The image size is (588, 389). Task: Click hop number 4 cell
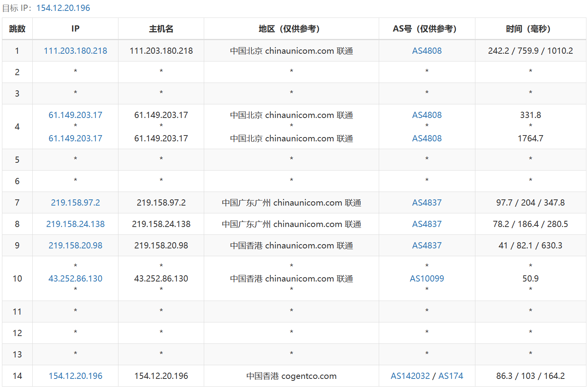[x=17, y=127]
